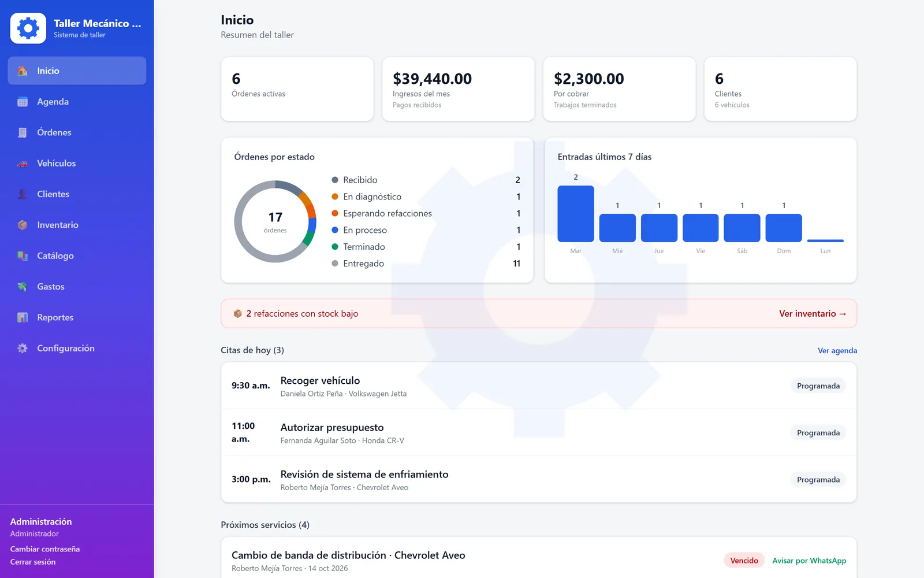Click the Terminado legend color dot
Viewport: 924px width, 578px height.
[x=335, y=247]
